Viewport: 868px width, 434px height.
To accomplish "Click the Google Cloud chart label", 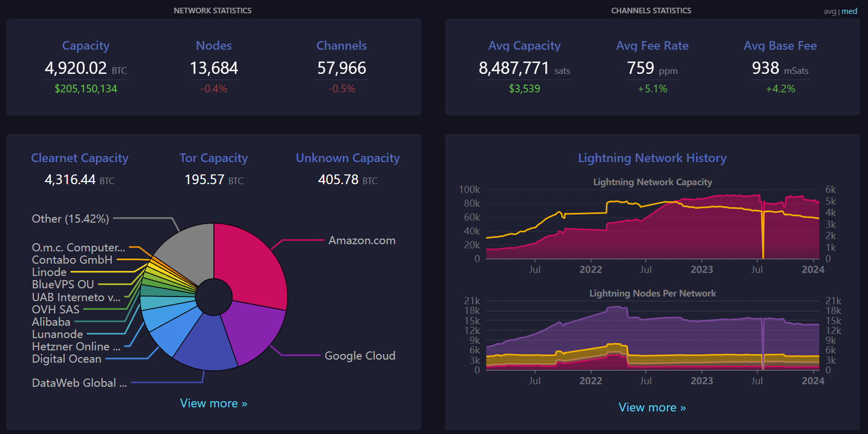I will tap(360, 356).
